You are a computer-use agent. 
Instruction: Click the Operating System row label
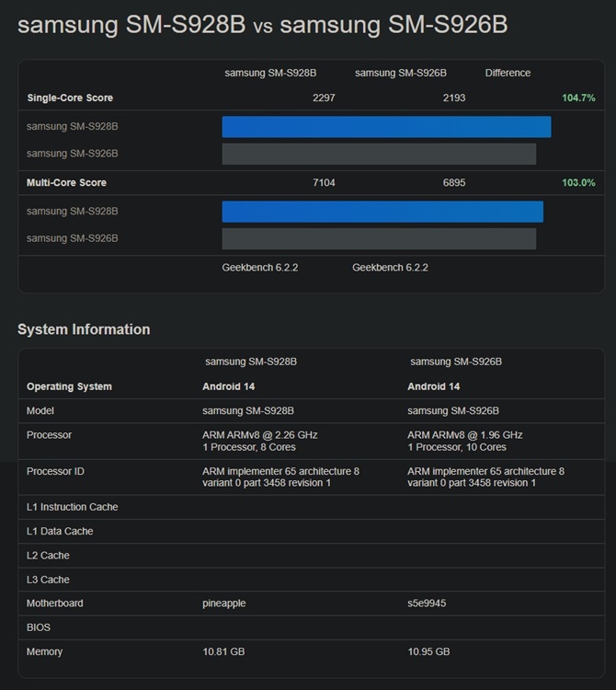[x=69, y=386]
